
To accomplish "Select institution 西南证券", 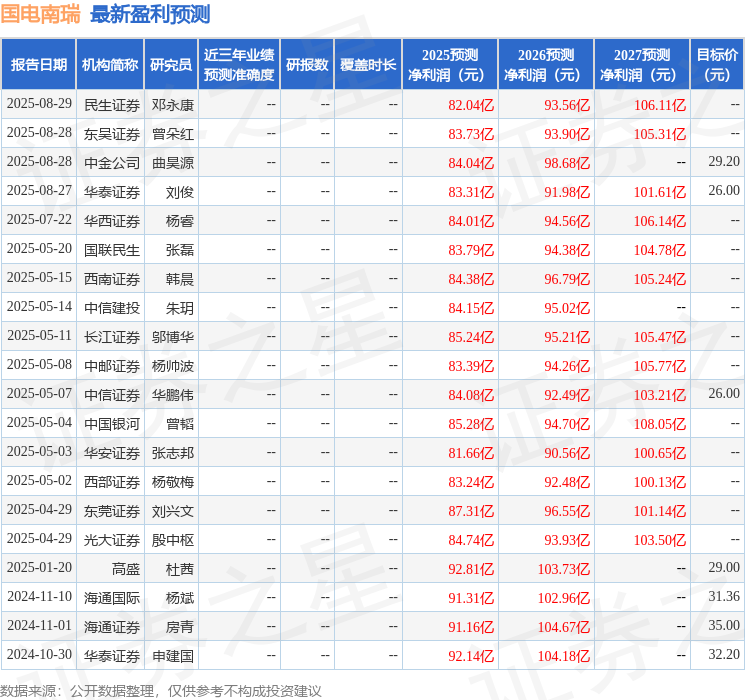I will tap(112, 279).
